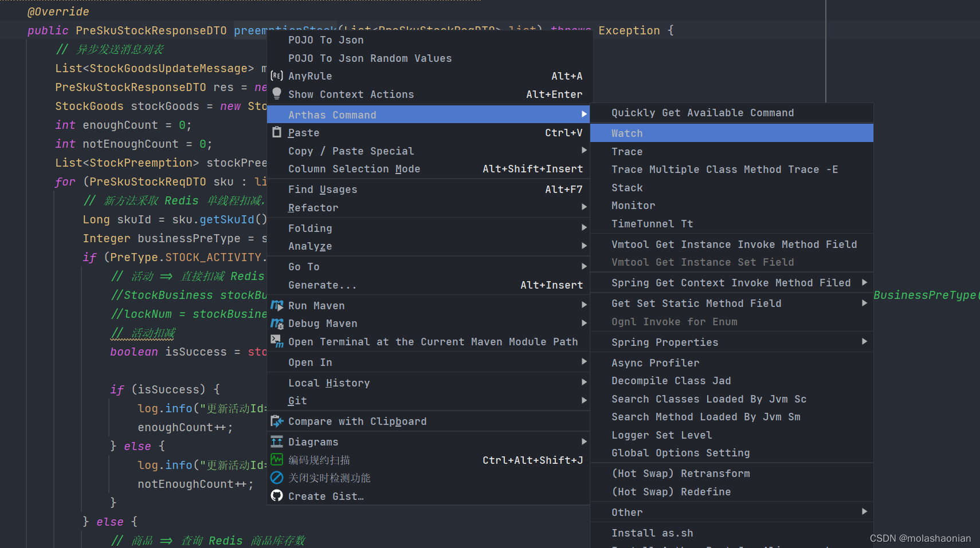Select POJO To Json Random Values
This screenshot has width=980, height=548.
[429, 58]
